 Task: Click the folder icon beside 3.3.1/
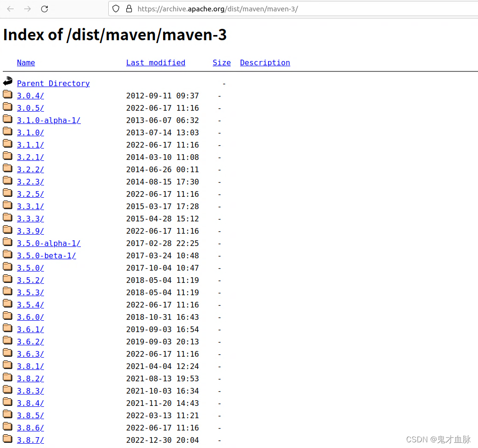[8, 205]
